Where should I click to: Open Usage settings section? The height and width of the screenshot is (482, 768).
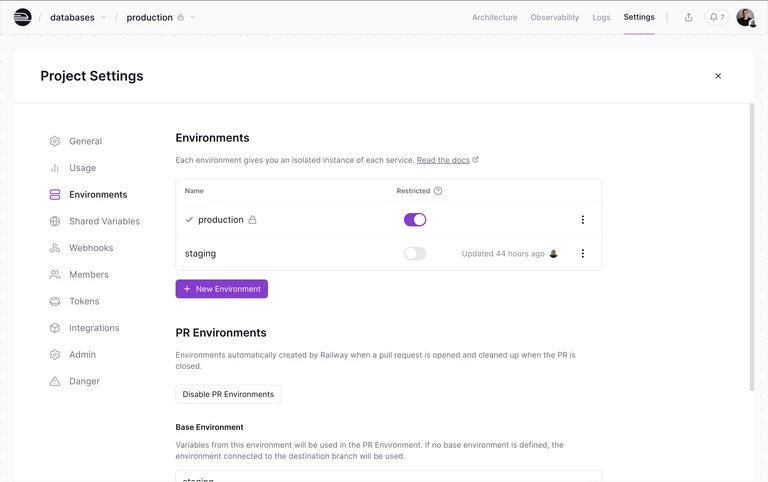pyautogui.click(x=82, y=168)
